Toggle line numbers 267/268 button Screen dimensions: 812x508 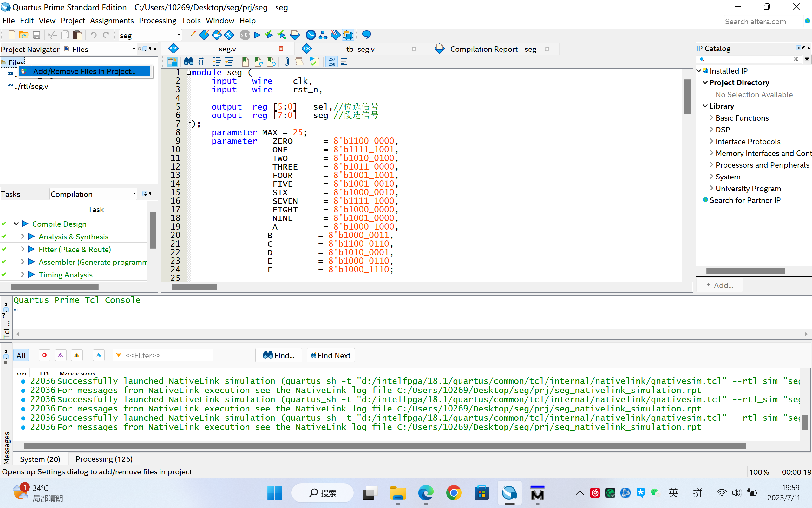[331, 62]
